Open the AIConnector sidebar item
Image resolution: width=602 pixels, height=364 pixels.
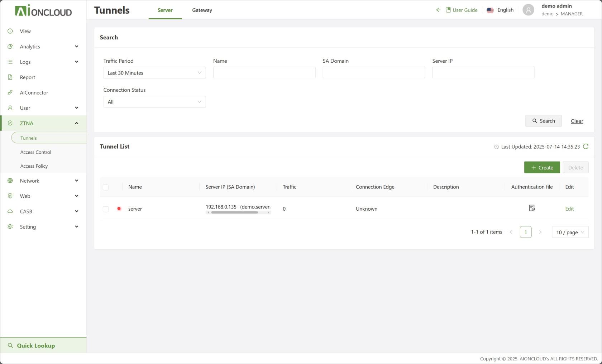[34, 92]
